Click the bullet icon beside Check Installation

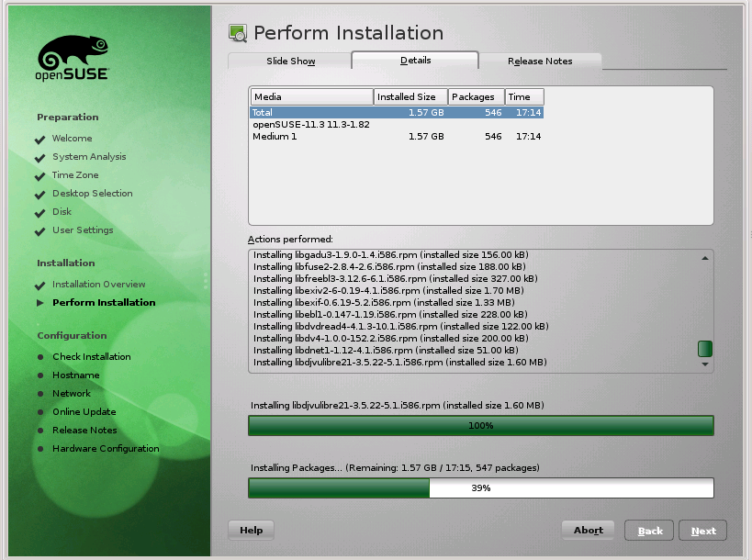coord(40,357)
